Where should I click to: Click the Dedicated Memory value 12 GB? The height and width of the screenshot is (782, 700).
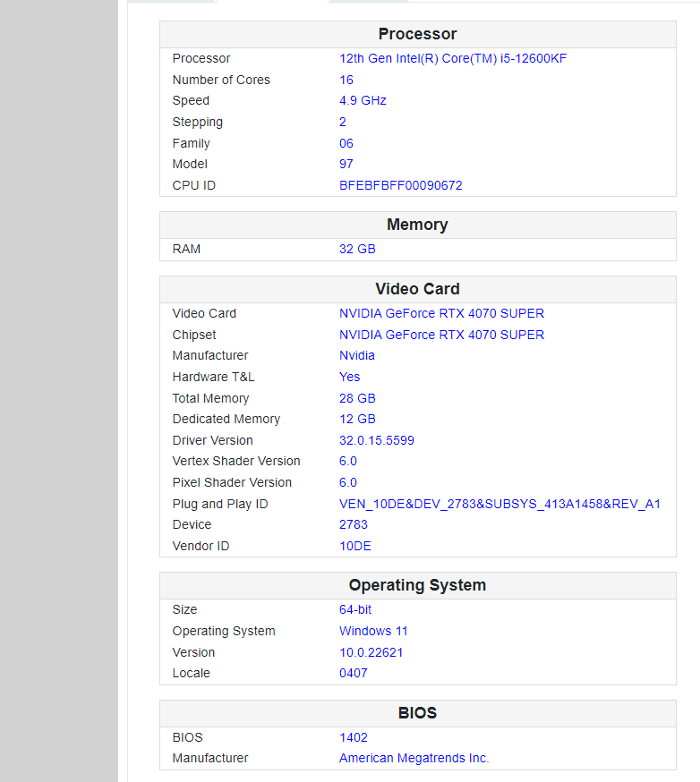(x=357, y=419)
